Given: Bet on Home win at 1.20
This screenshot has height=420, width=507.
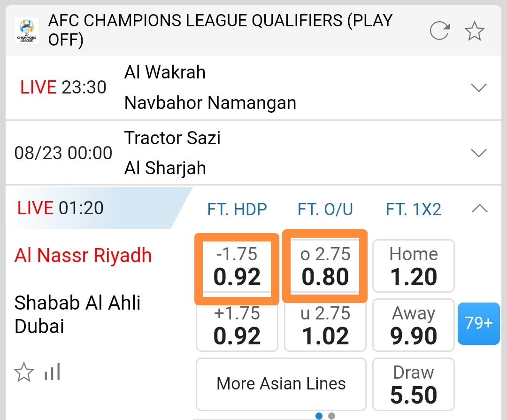Looking at the screenshot, I should click(x=413, y=266).
